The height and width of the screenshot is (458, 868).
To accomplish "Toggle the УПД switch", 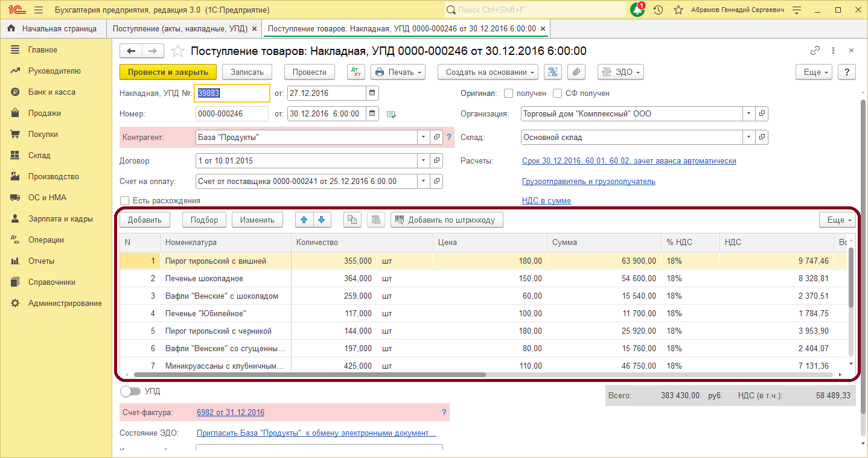I will point(130,391).
